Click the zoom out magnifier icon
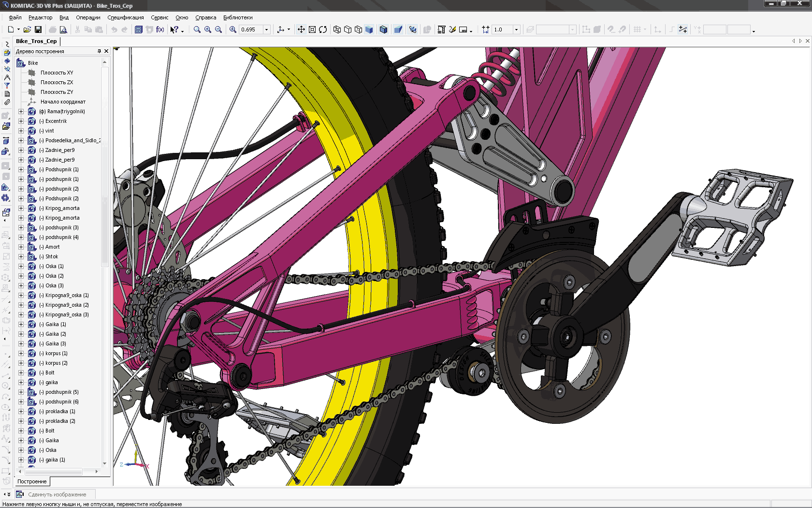 pos(218,30)
